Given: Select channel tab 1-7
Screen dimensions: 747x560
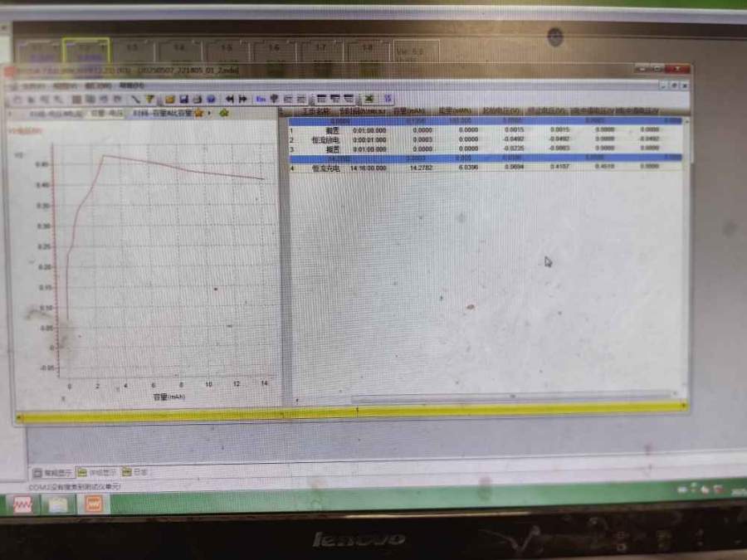Looking at the screenshot, I should tap(321, 52).
